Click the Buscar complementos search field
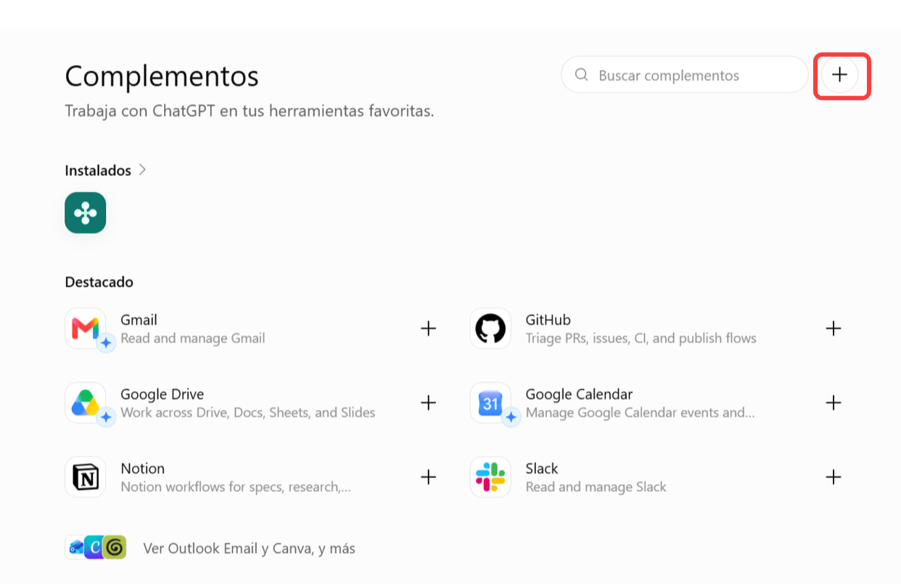 pyautogui.click(x=684, y=75)
